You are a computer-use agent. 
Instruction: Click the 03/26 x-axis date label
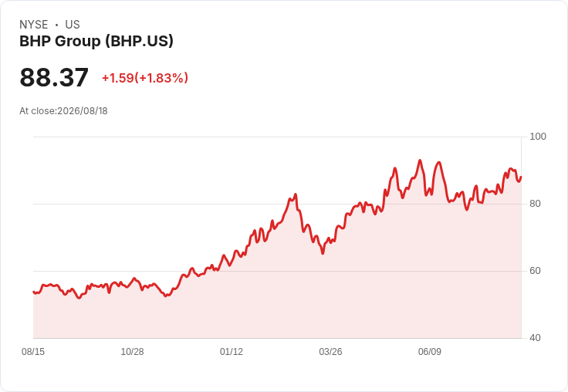330,351
